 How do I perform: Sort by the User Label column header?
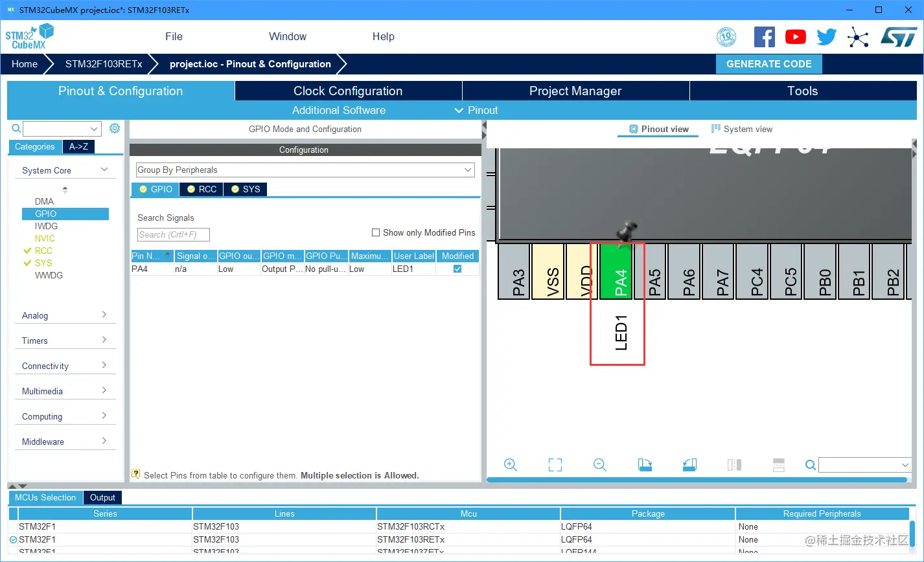coord(413,256)
